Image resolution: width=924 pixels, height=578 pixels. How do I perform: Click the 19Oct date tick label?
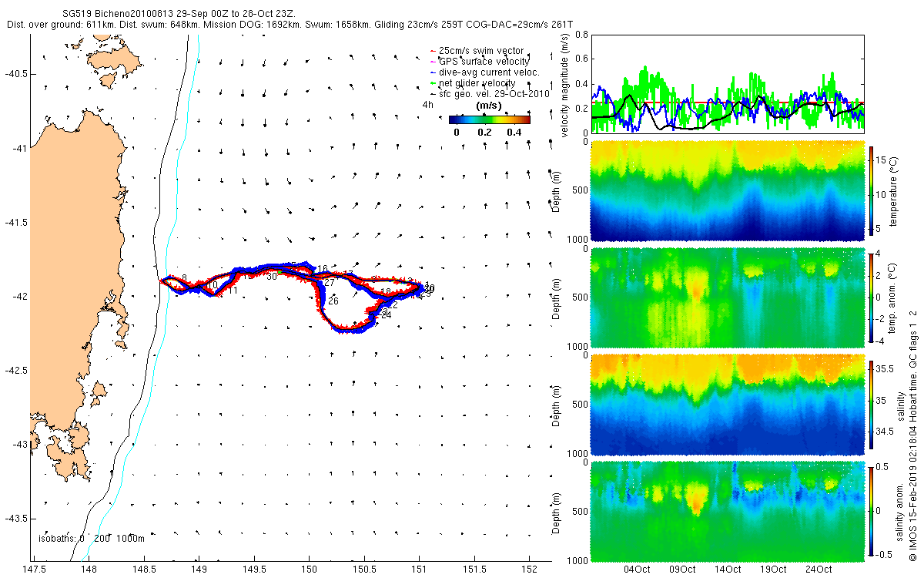point(773,569)
